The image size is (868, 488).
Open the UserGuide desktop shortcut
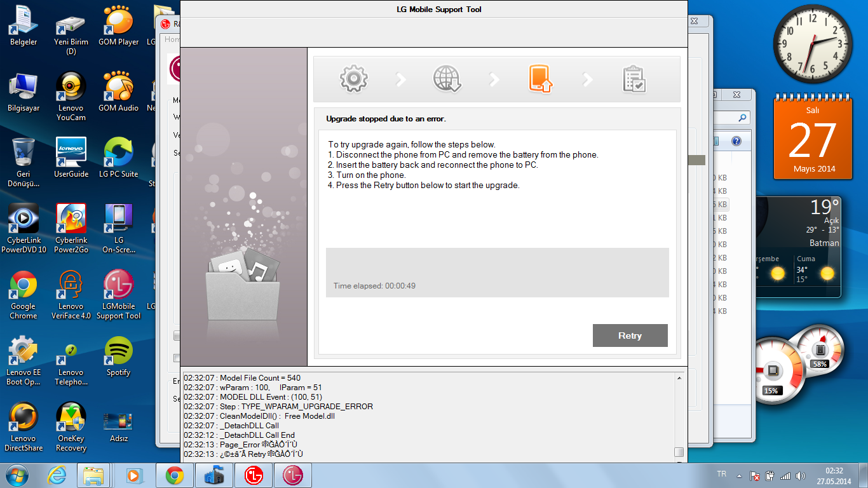click(71, 158)
